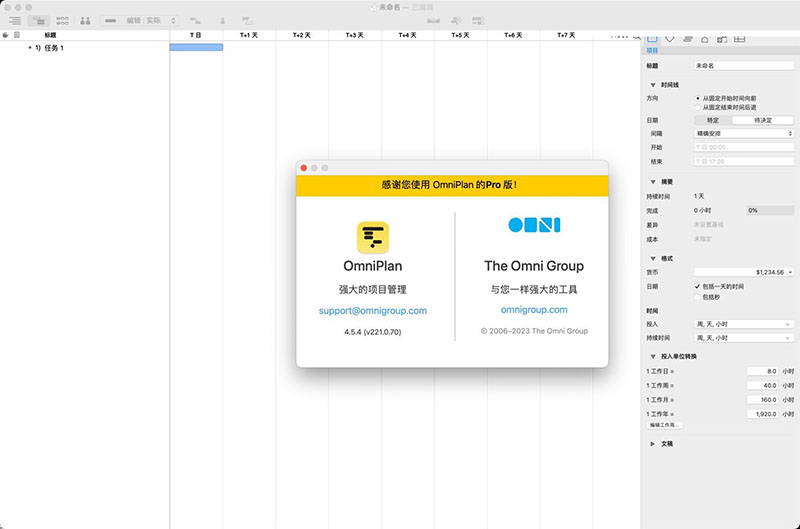Click the connect tasks toolbar icon
The height and width of the screenshot is (529, 800).
(x=195, y=21)
